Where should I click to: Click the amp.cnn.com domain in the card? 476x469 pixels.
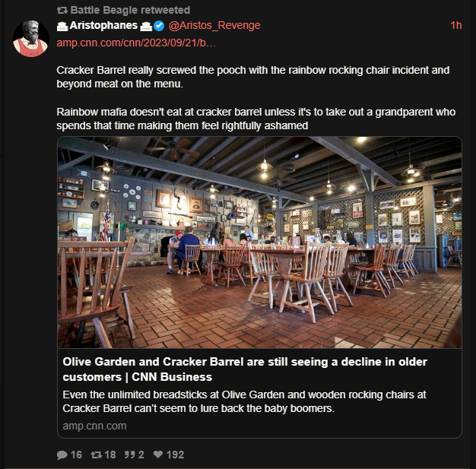[x=94, y=426]
